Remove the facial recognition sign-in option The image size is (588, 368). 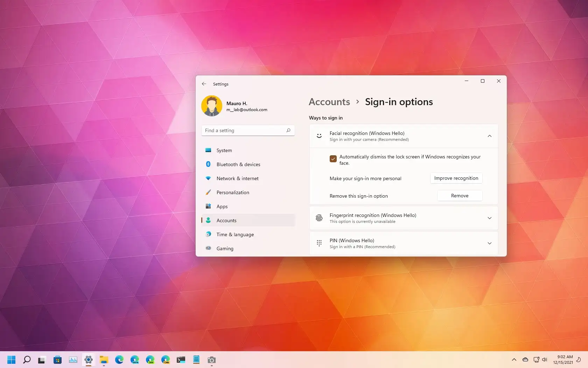(x=460, y=195)
